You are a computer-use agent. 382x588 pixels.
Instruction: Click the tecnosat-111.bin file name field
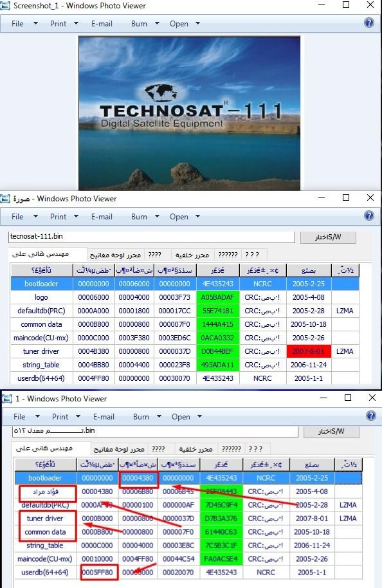[x=152, y=237]
